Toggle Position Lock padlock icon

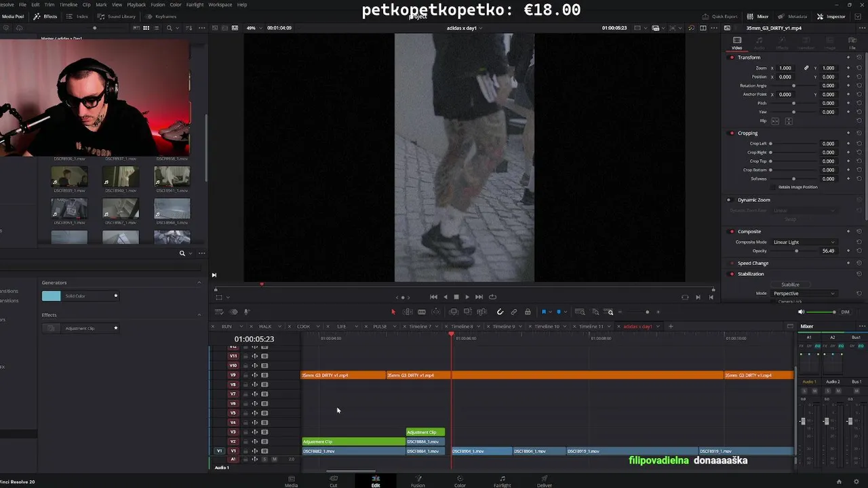(528, 312)
